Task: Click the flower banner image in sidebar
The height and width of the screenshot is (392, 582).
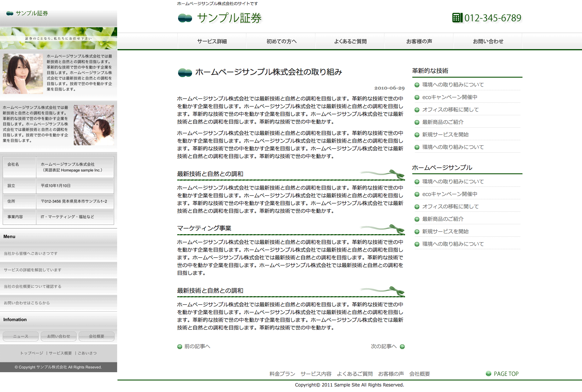Action: [x=59, y=38]
